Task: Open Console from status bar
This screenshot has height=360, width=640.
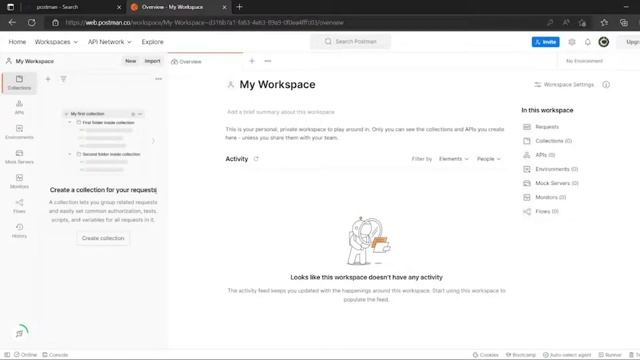Action: point(55,355)
